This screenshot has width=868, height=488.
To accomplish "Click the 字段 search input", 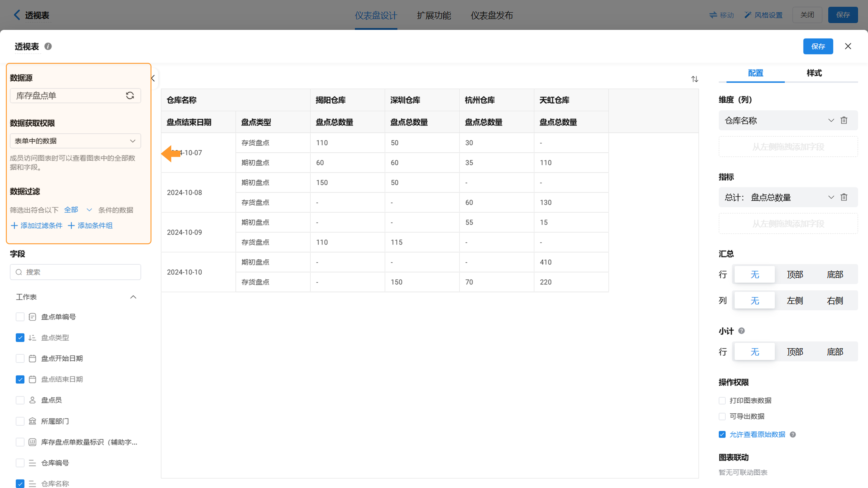I will 75,272.
